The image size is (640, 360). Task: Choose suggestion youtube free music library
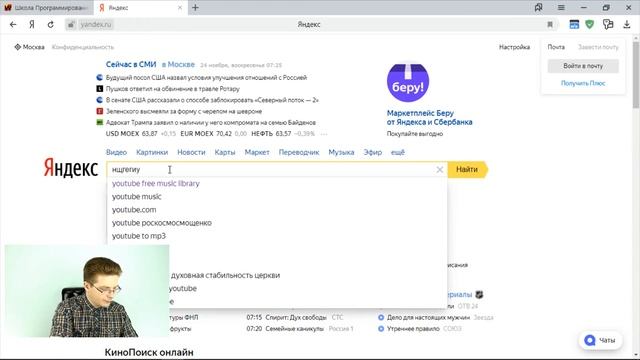tap(156, 183)
